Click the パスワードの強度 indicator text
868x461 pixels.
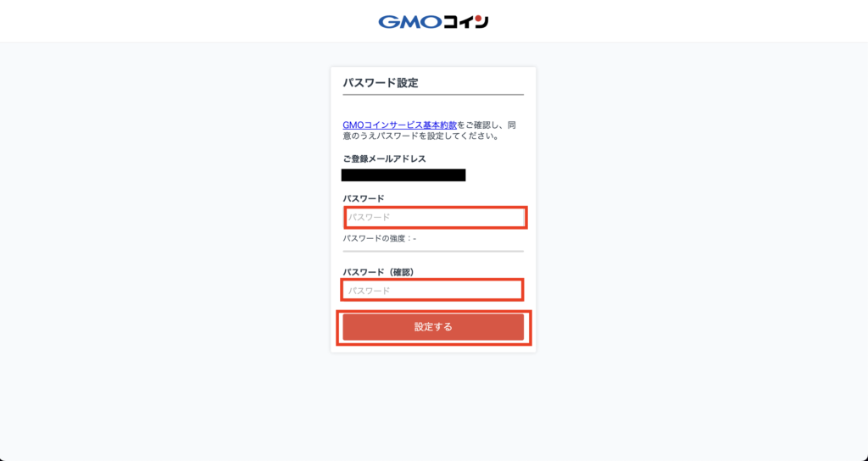pos(379,238)
